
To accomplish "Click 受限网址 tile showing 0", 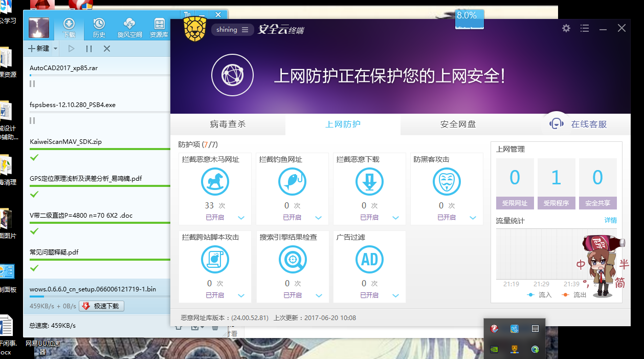I will [515, 183].
